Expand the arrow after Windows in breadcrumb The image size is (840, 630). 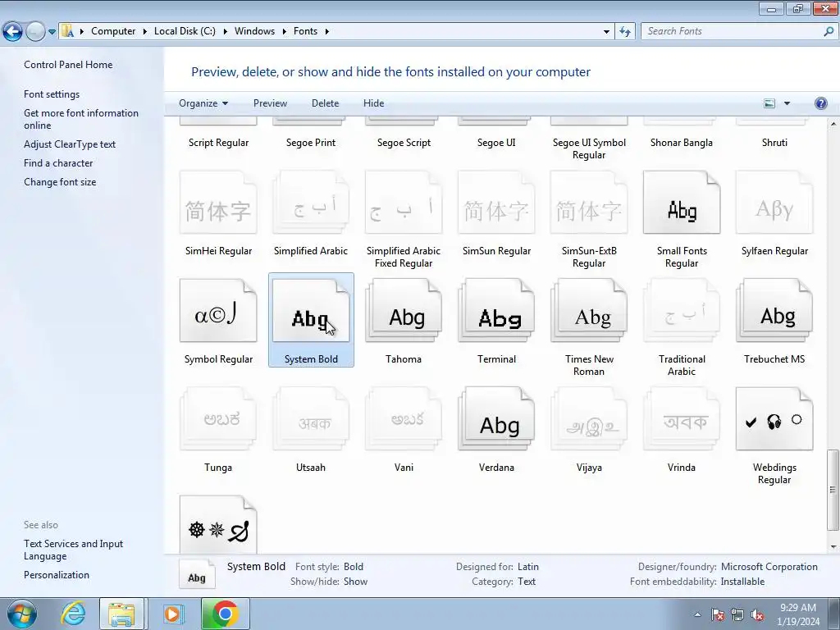[285, 32]
